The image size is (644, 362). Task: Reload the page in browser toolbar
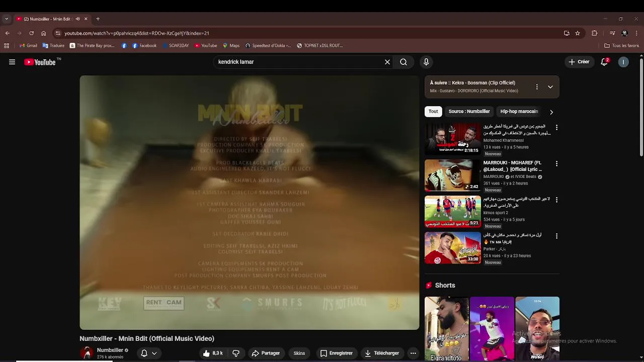click(31, 33)
